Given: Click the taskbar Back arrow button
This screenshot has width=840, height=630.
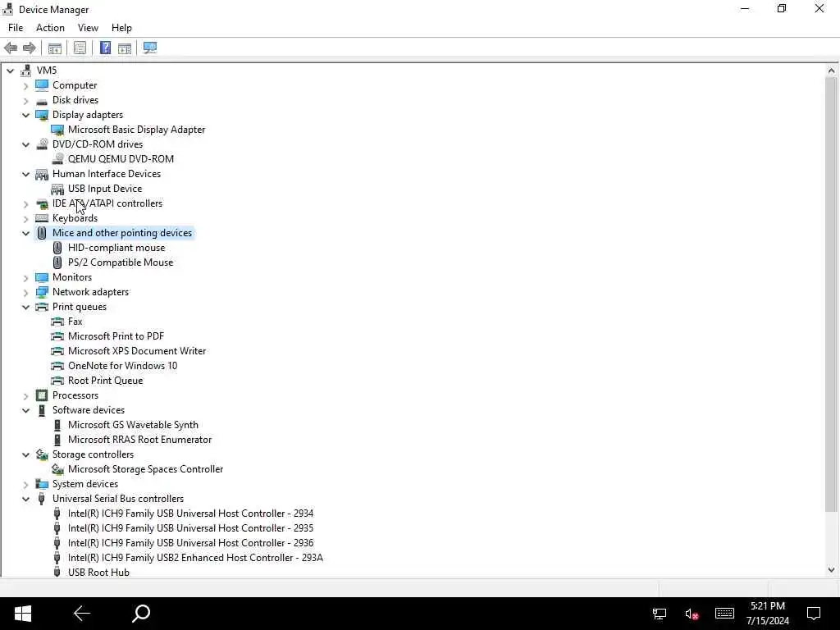Looking at the screenshot, I should [x=82, y=614].
